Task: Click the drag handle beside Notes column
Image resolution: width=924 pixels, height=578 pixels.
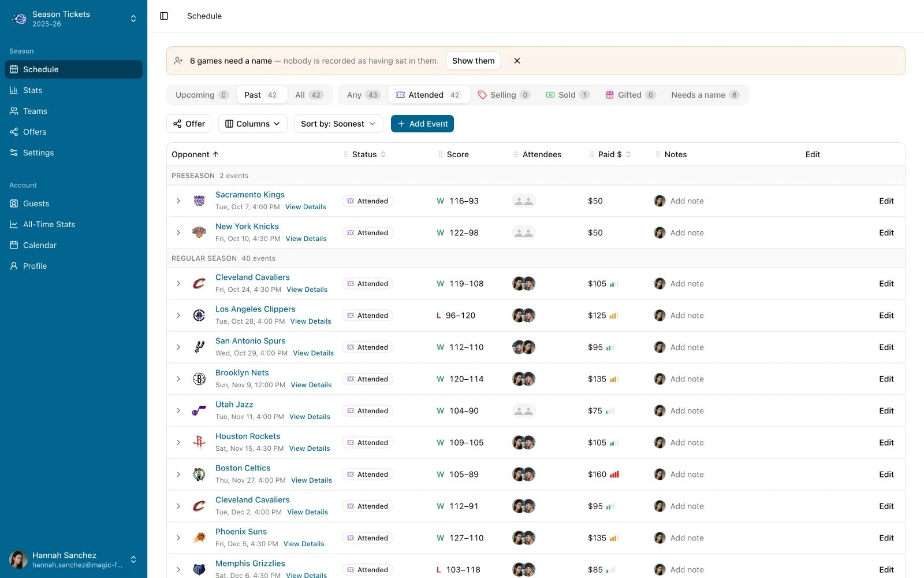Action: pyautogui.click(x=658, y=154)
